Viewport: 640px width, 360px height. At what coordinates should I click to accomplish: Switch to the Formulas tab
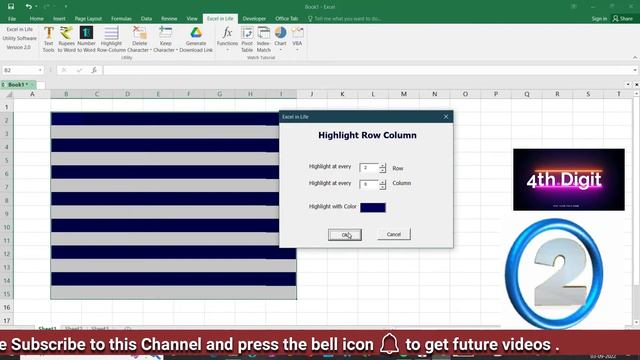[x=121, y=19]
